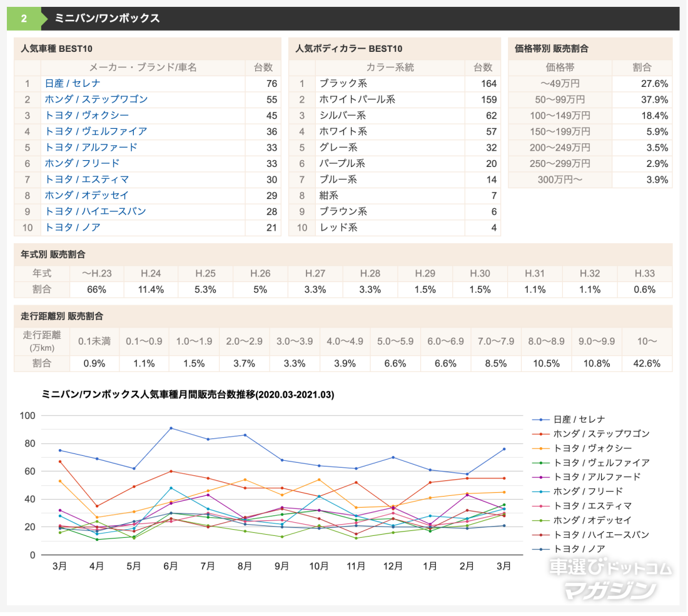Click the 価格帯別 販売割合 heading

point(552,49)
